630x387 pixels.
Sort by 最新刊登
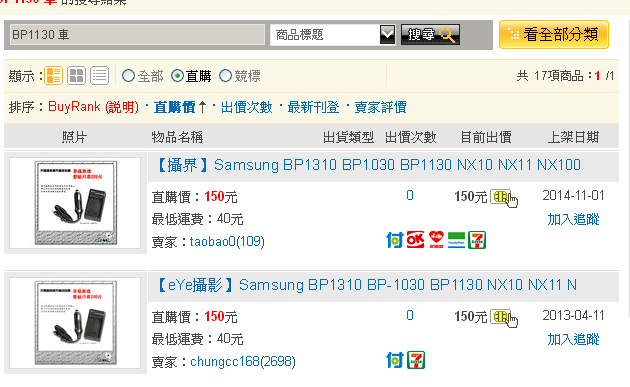tap(313, 107)
